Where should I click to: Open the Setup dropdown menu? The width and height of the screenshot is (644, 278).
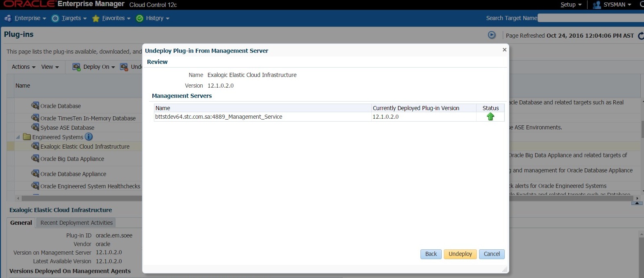click(x=571, y=5)
